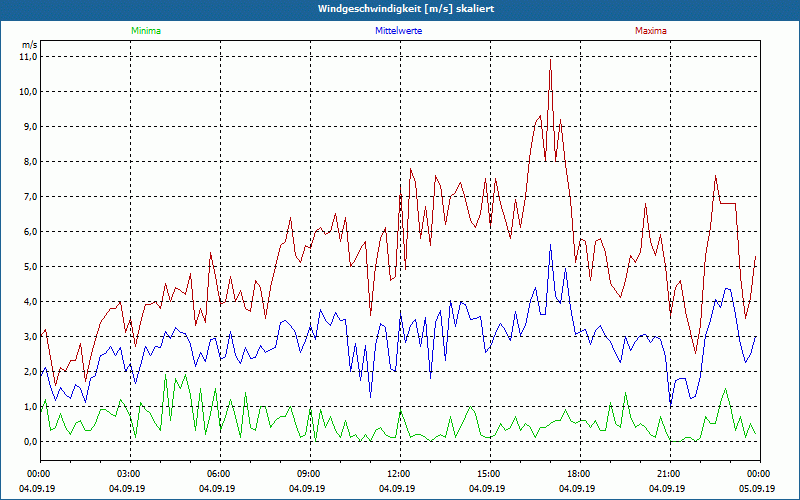
Task: Click the 9,0 y-axis value
Action: tap(31, 127)
